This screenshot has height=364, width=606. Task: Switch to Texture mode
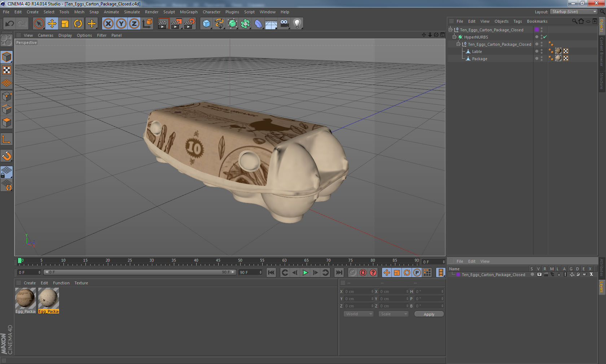click(x=6, y=70)
